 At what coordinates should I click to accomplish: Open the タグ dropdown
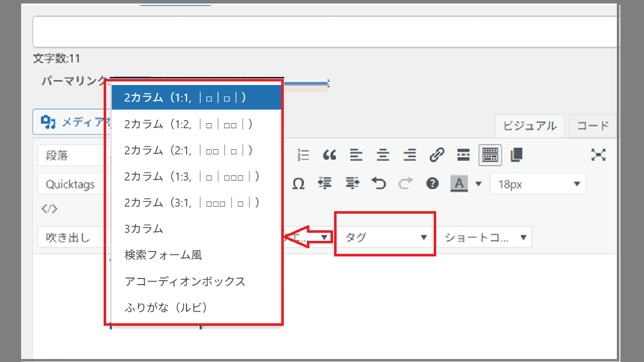(385, 237)
